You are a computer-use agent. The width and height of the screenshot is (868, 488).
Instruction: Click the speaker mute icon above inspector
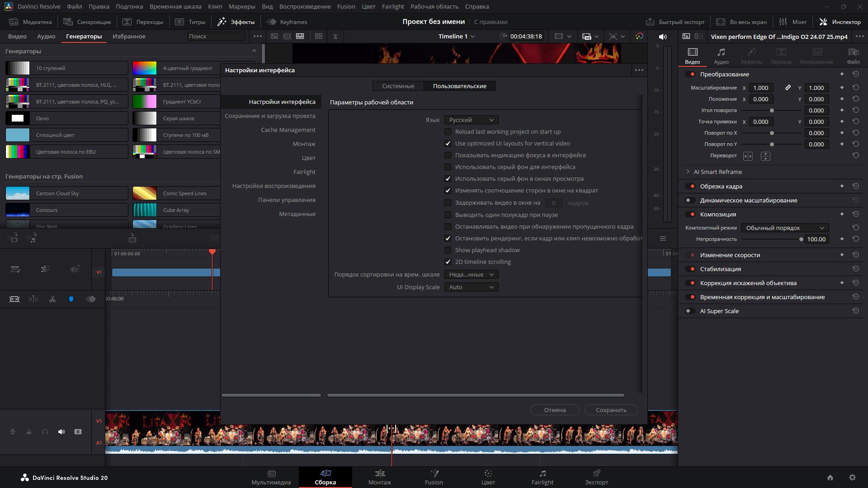(x=663, y=37)
